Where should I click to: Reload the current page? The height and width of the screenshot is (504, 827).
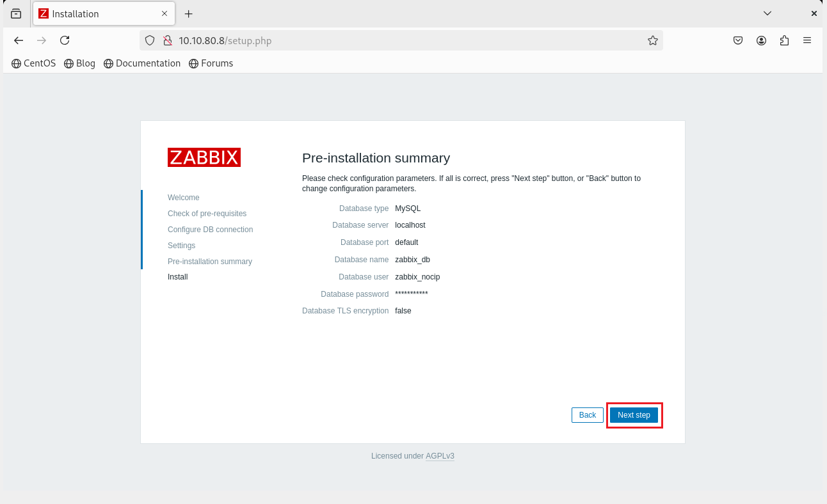pos(65,40)
